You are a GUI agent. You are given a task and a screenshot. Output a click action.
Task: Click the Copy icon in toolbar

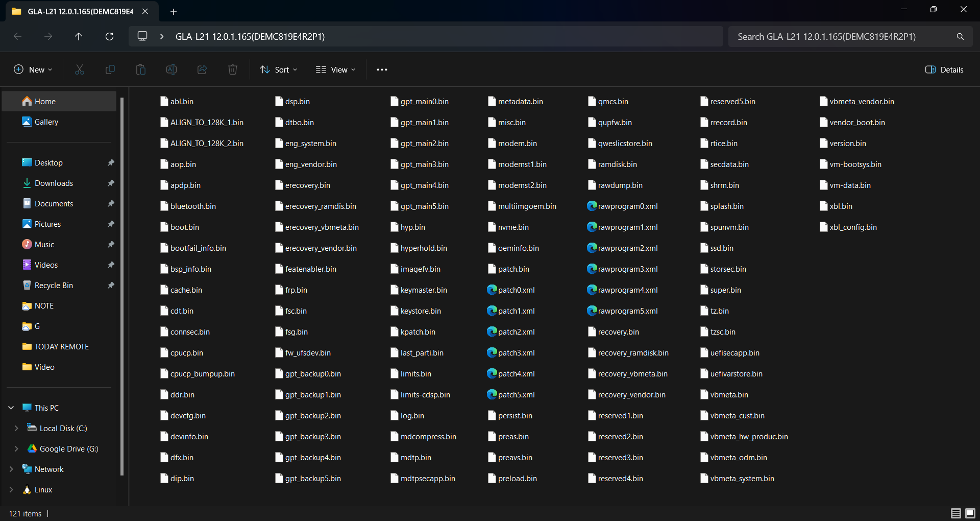110,69
